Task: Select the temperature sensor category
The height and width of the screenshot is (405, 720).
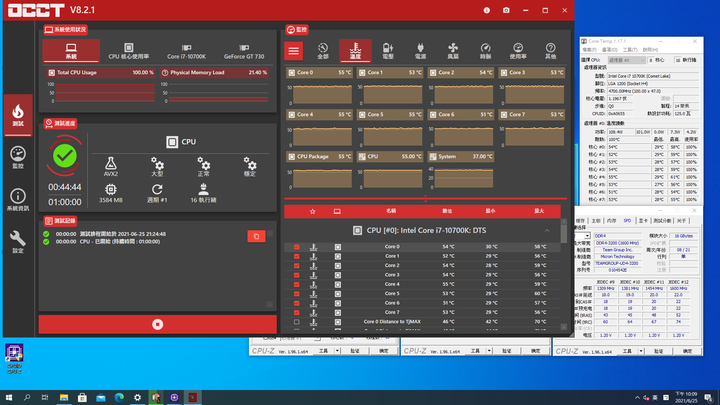Action: coord(355,51)
